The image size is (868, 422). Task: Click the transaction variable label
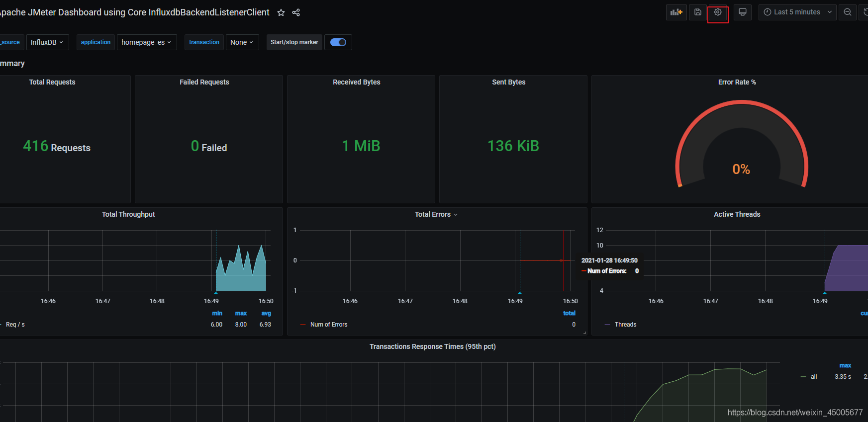tap(204, 42)
